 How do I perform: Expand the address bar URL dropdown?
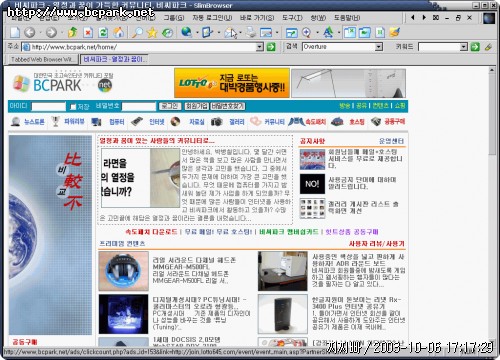[260, 47]
